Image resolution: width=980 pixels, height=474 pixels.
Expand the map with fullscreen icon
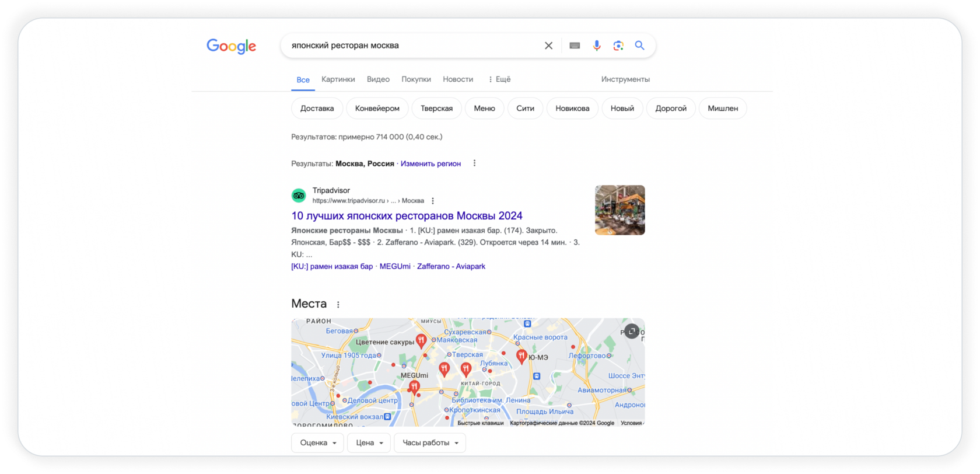632,332
